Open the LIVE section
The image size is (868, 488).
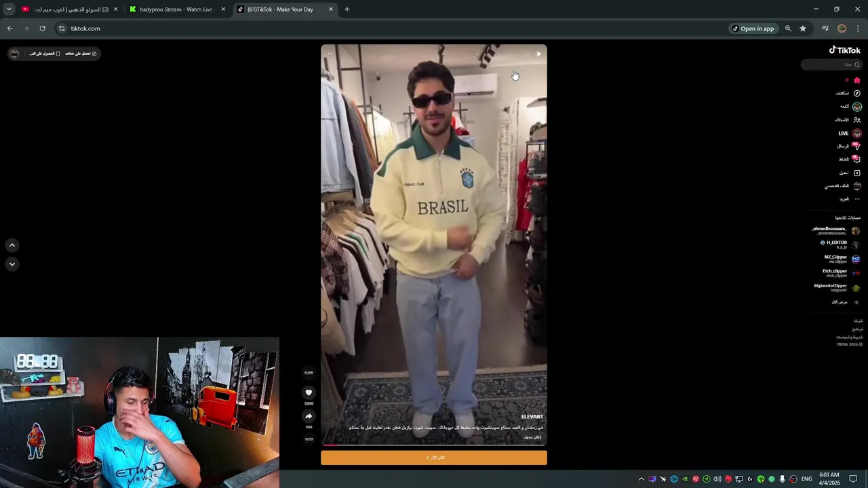(x=850, y=133)
